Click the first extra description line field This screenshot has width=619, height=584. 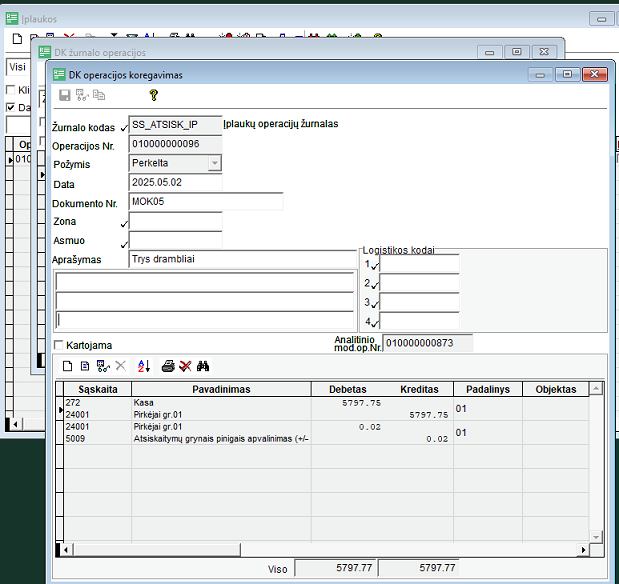point(204,282)
